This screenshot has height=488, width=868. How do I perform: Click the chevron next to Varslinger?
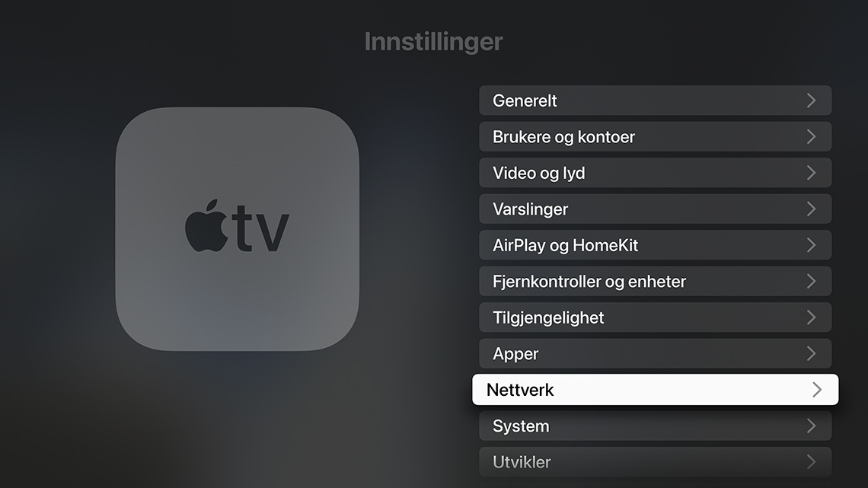click(x=811, y=209)
